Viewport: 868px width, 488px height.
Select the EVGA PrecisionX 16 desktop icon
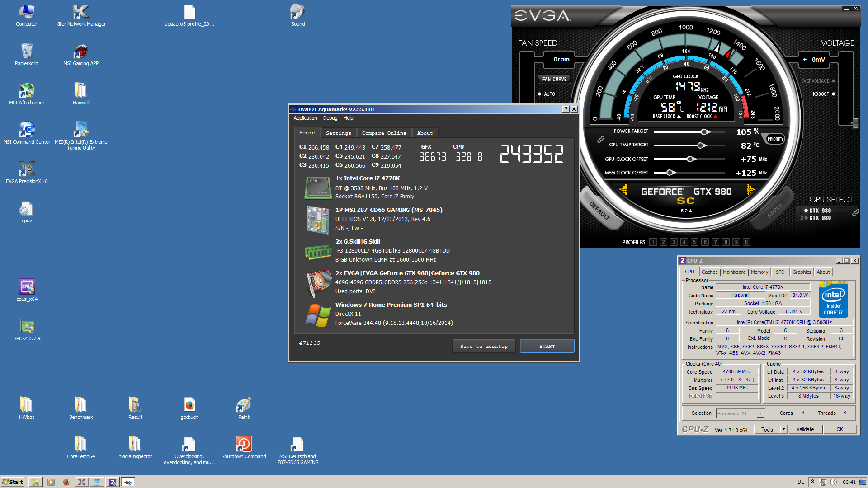point(27,173)
